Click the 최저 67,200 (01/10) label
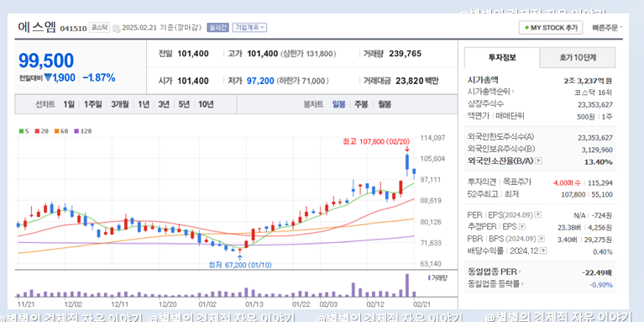 coord(240,265)
